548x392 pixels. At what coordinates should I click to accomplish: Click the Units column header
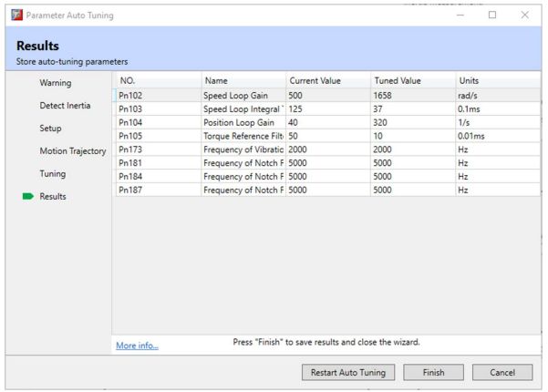coord(498,81)
